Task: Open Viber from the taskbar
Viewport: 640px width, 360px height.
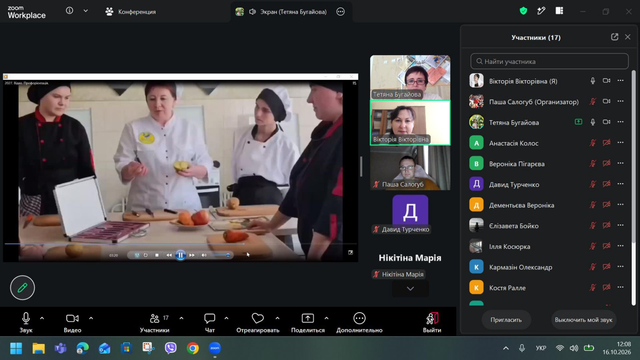Action: [x=171, y=348]
